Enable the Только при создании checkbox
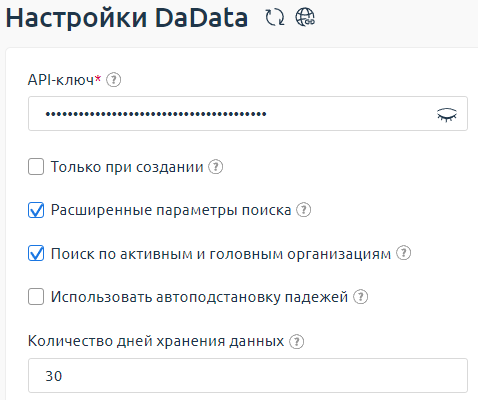The image size is (478, 400). point(36,167)
